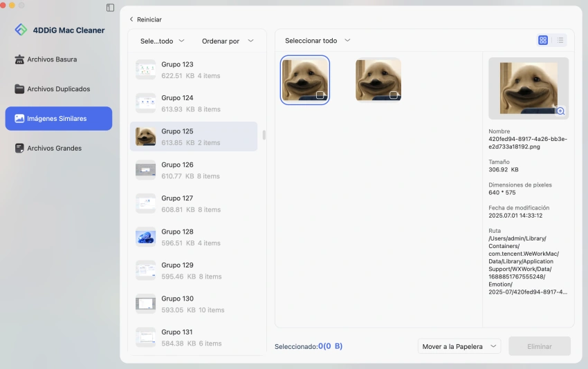588x369 pixels.
Task: Switch to grid view
Action: point(542,40)
